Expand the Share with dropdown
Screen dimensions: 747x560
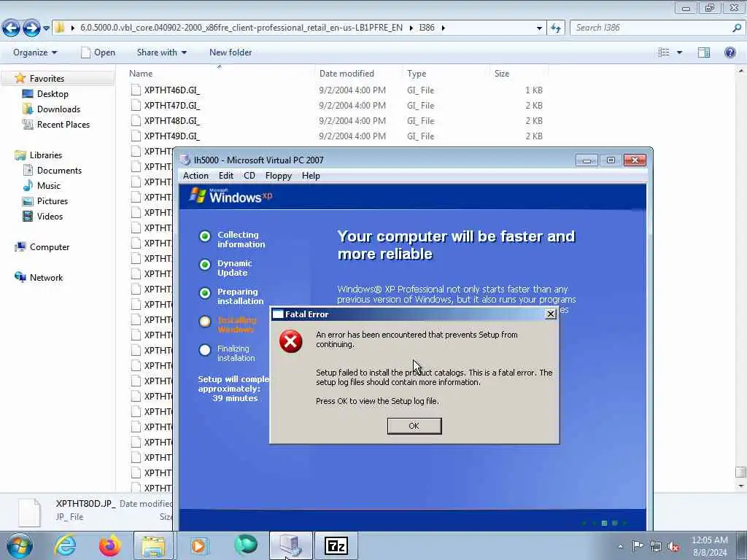161,52
